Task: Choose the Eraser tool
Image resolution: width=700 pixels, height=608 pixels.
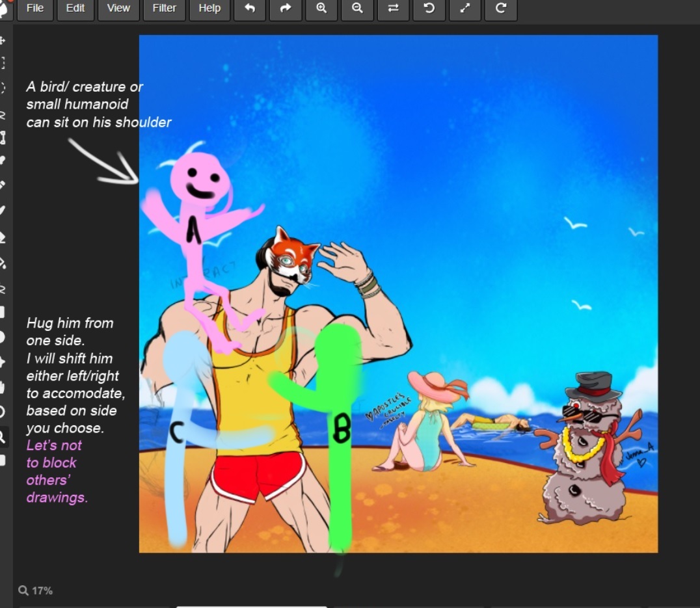Action: coord(3,237)
